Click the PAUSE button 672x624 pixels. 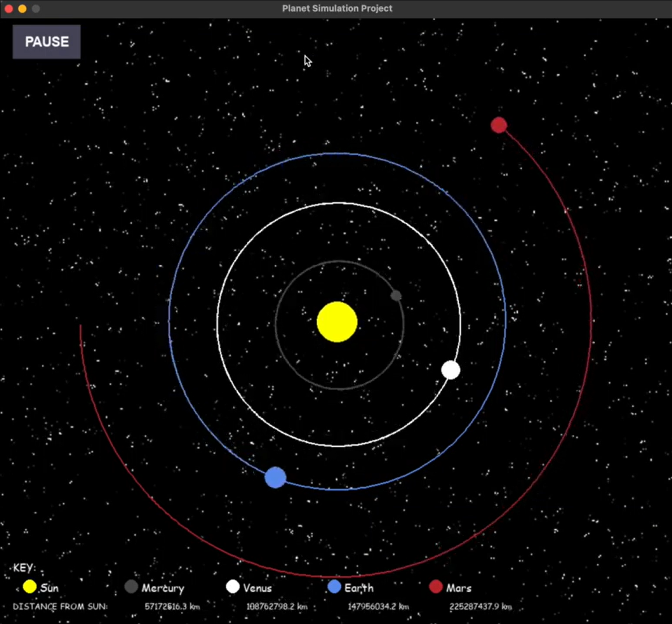[46, 42]
